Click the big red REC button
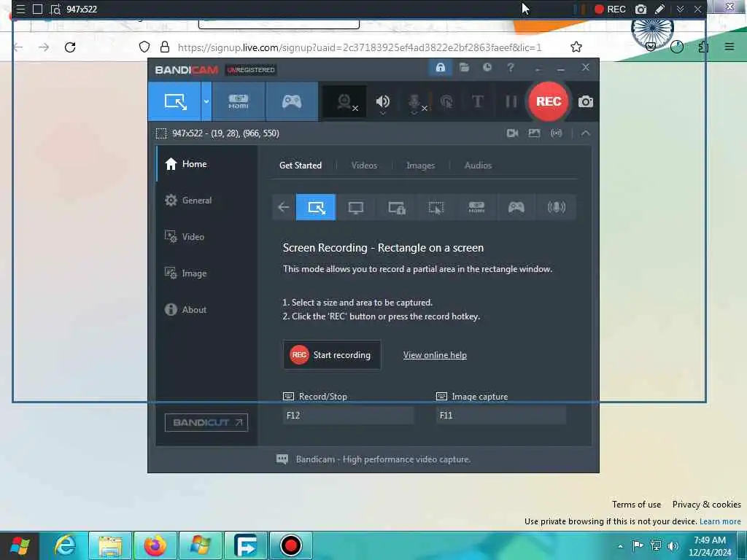The image size is (747, 560). (549, 101)
